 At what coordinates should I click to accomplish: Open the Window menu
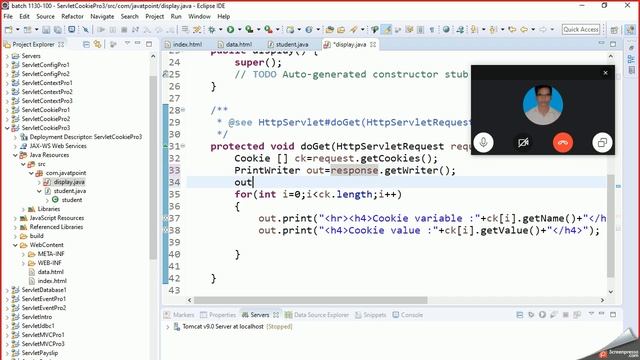[199, 16]
